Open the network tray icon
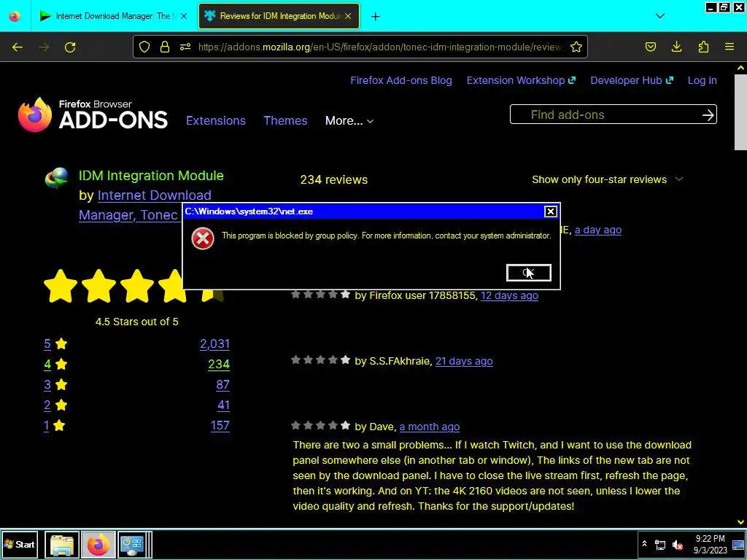This screenshot has width=747, height=560. pyautogui.click(x=660, y=545)
